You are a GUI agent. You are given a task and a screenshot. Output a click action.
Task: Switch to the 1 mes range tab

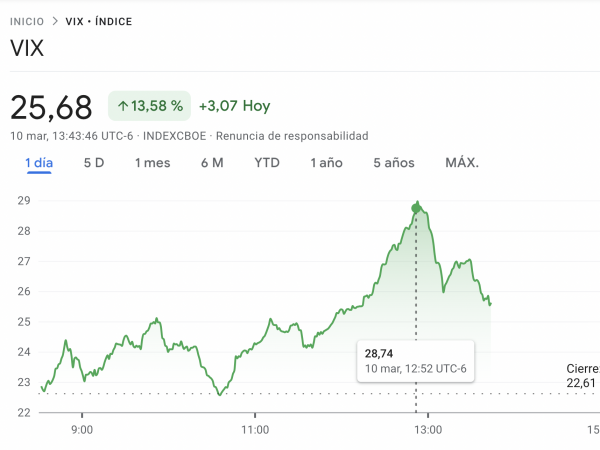(153, 163)
